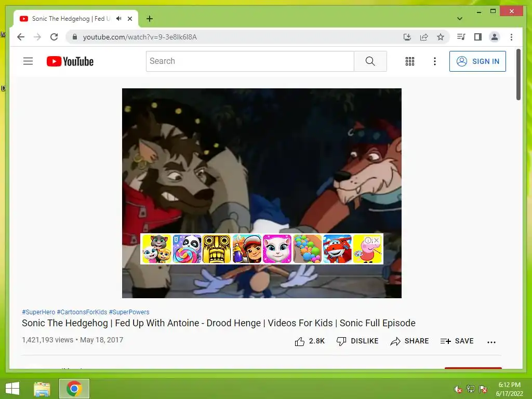Open the #CartoonsForKids hashtag link

(x=82, y=312)
